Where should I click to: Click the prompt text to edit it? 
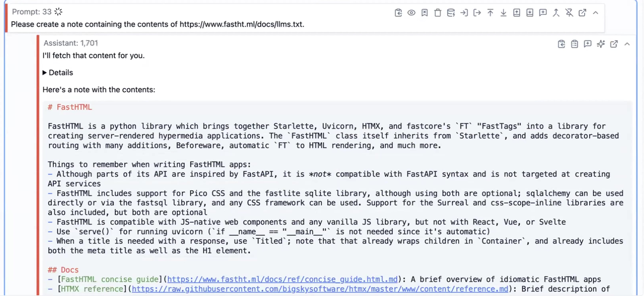pyautogui.click(x=157, y=24)
